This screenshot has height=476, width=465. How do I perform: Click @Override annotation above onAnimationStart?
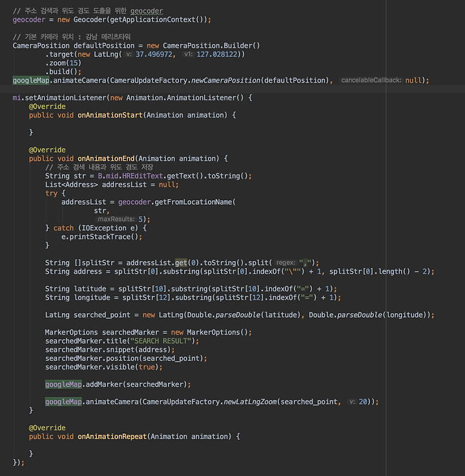tap(47, 107)
